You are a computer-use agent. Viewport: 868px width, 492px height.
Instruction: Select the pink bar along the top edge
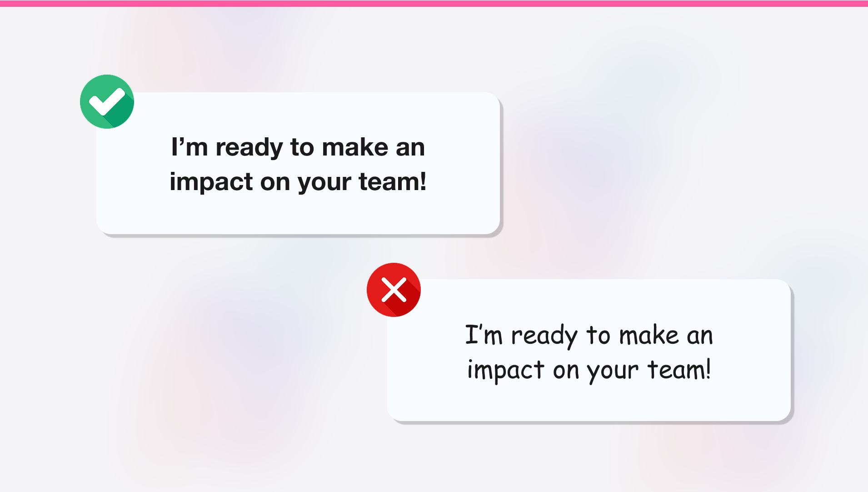(434, 4)
